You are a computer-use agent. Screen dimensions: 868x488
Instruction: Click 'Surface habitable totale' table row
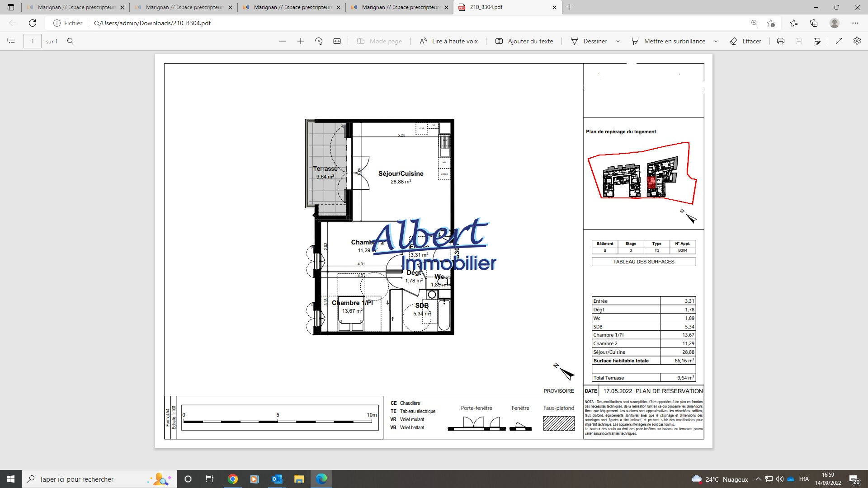(x=644, y=361)
